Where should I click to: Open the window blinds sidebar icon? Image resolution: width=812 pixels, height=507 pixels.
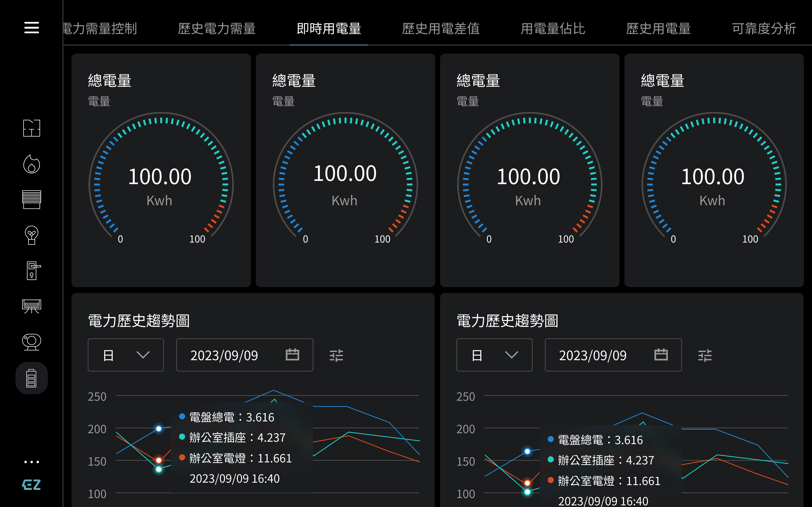(31, 199)
